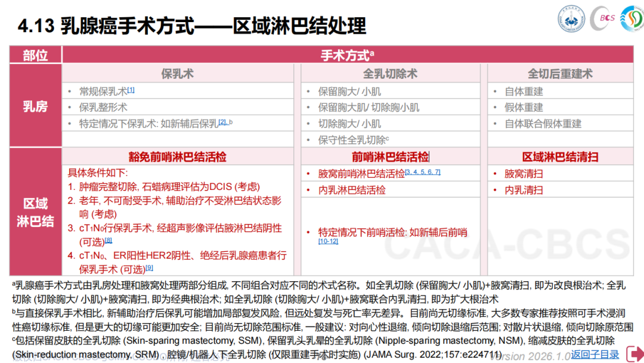Image resolution: width=644 pixels, height=363 pixels.
Task: Click the 全乳切除术 column heading
Action: pos(390,74)
